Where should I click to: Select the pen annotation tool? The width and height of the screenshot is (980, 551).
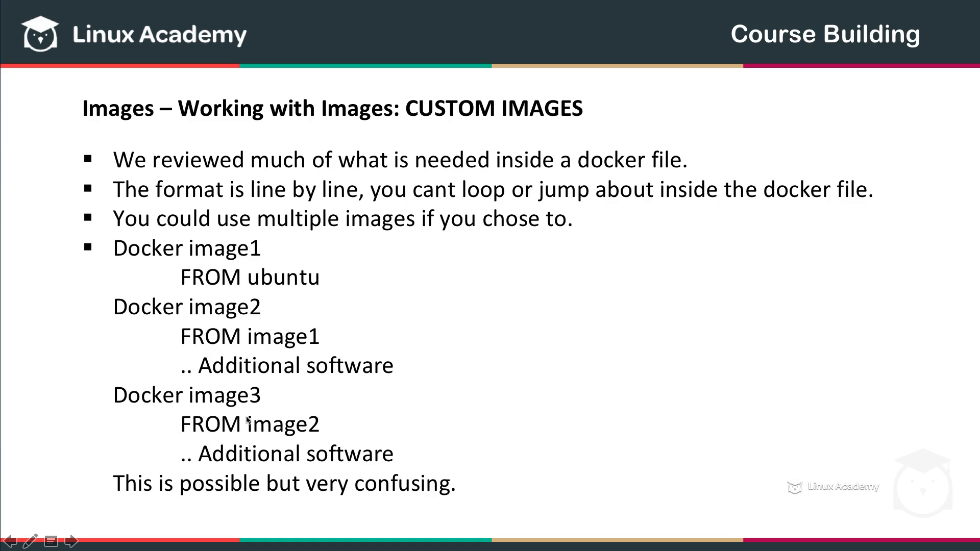[30, 541]
